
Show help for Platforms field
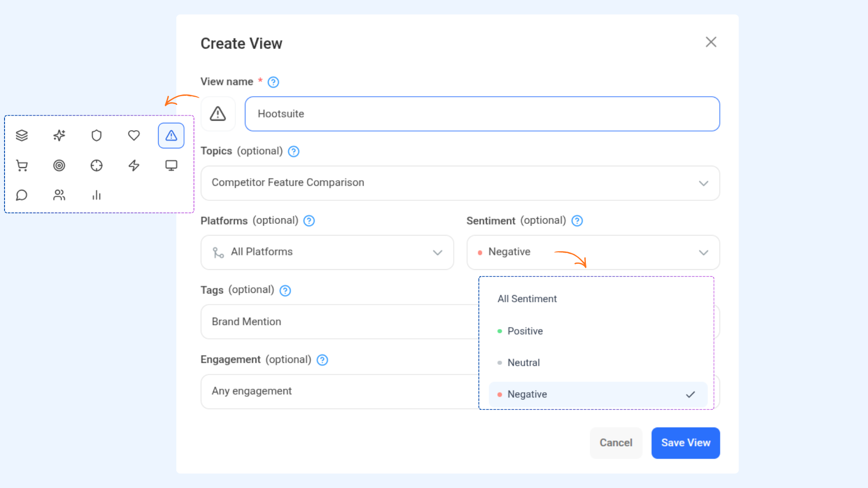click(309, 221)
